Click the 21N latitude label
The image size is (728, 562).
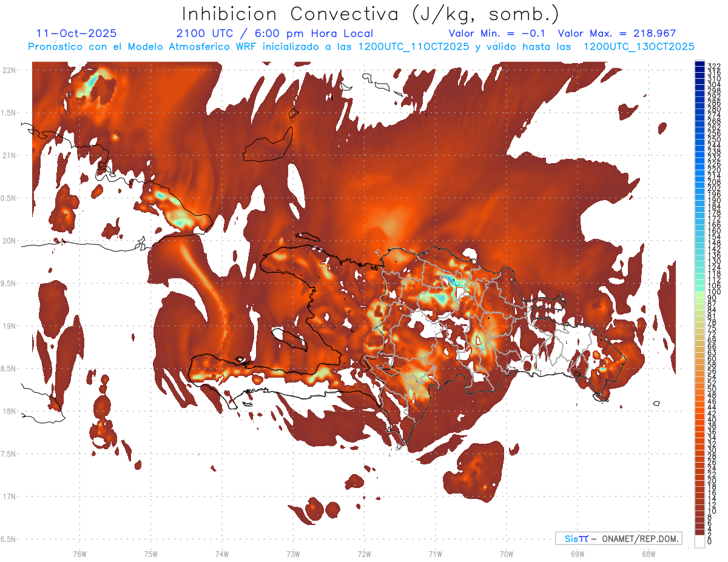pyautogui.click(x=9, y=156)
